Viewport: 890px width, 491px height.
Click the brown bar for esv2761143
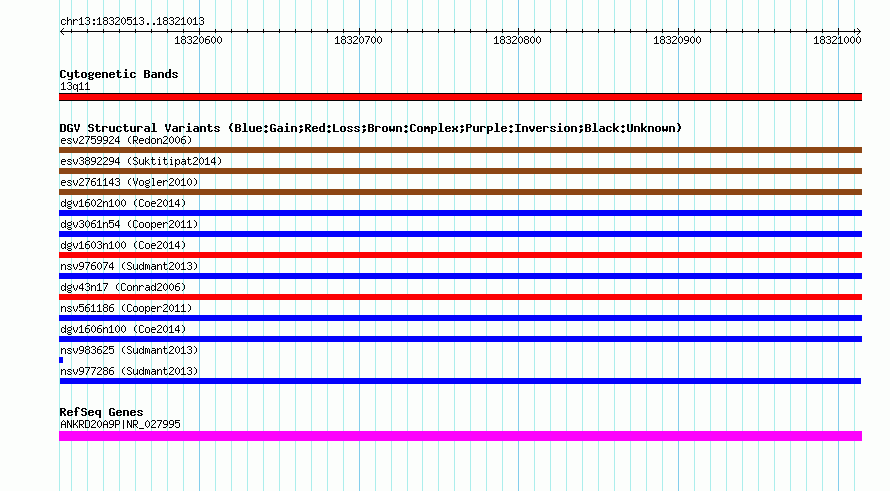pyautogui.click(x=460, y=192)
